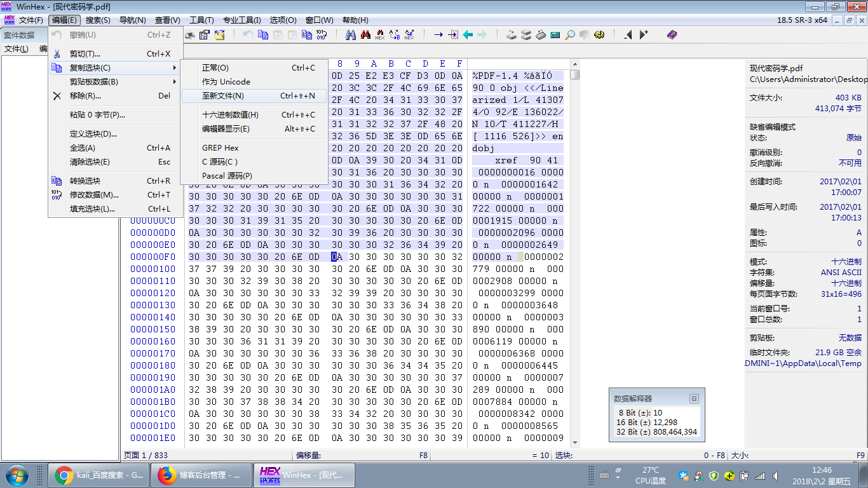The image size is (868, 488).
Task: Choose Pascal 源码(P) copy option
Action: (254, 176)
